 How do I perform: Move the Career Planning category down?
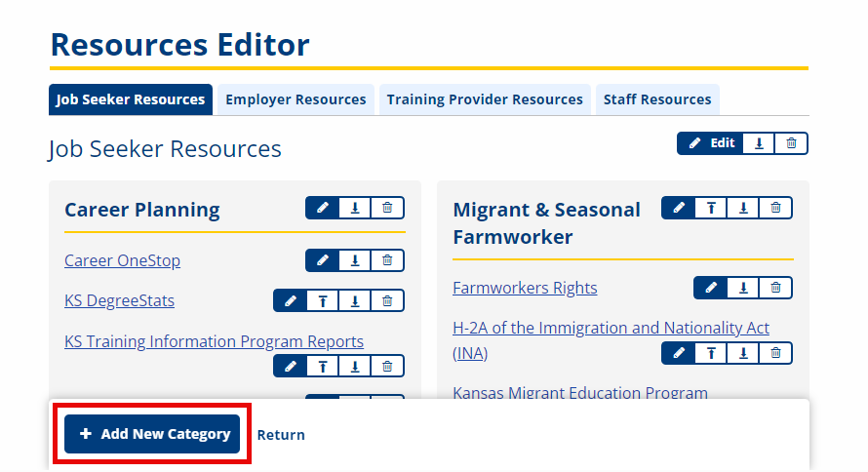355,208
